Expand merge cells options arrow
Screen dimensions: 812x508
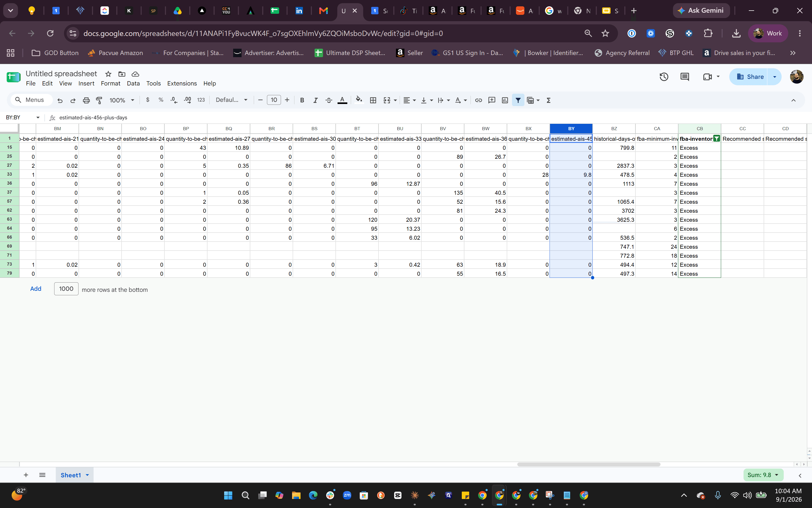coord(395,100)
